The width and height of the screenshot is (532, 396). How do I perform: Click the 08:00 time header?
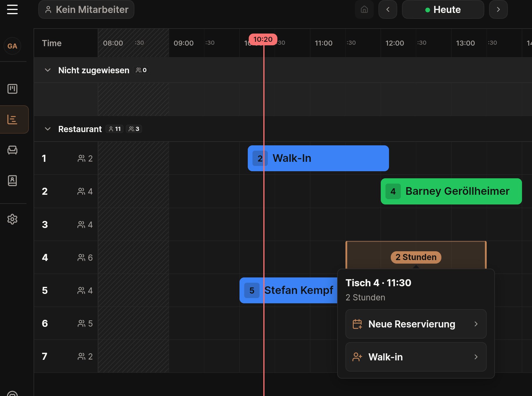113,43
